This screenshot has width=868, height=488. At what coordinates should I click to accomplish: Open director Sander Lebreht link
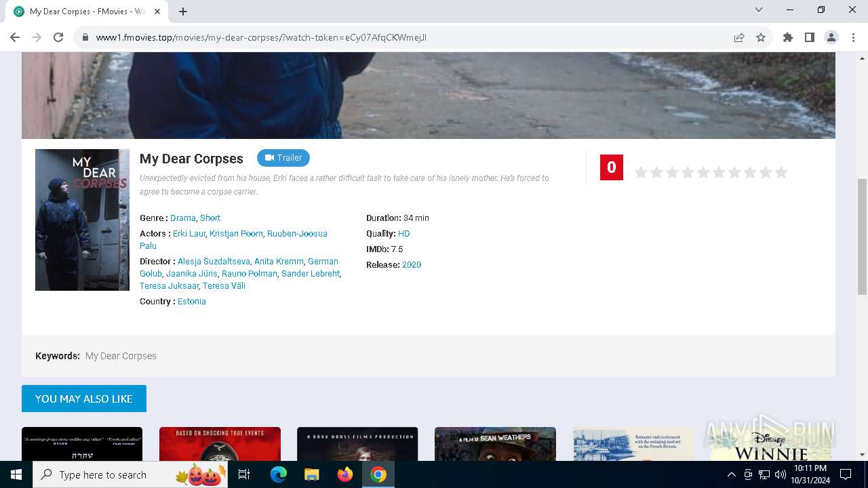click(311, 274)
